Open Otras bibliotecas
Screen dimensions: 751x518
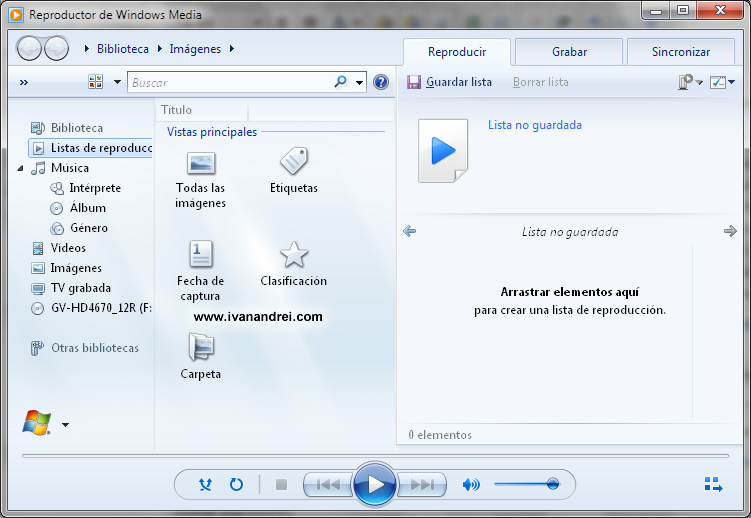pos(85,348)
